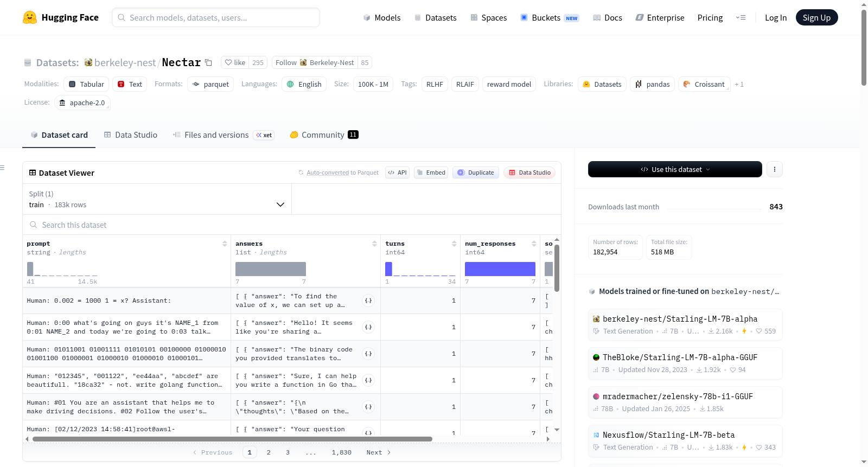Duplicate the dataset
Screen dimensions: 868x467
pos(476,172)
